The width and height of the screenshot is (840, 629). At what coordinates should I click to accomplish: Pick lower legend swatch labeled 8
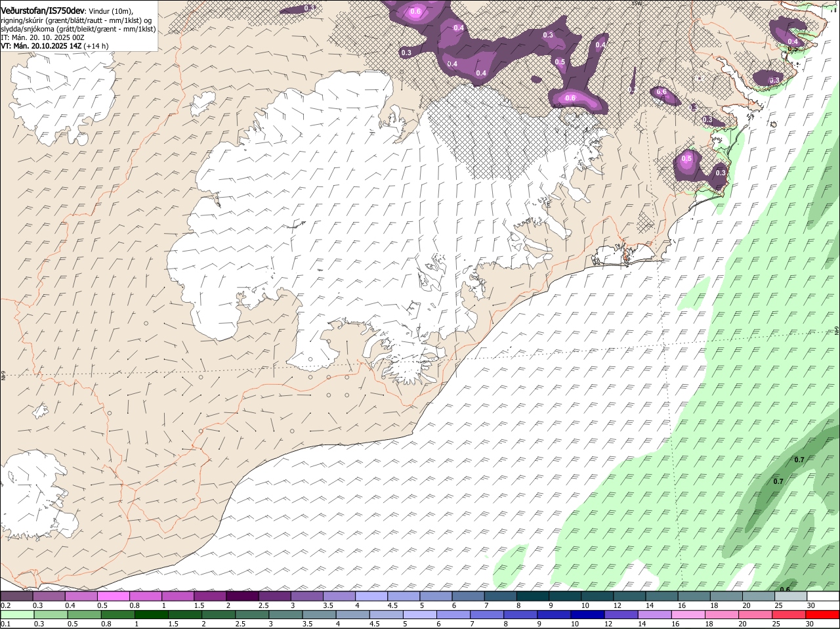tap(521, 615)
